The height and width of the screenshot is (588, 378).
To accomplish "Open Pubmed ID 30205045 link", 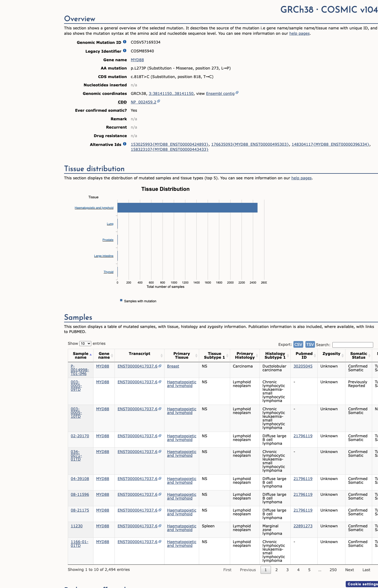I will (x=303, y=366).
